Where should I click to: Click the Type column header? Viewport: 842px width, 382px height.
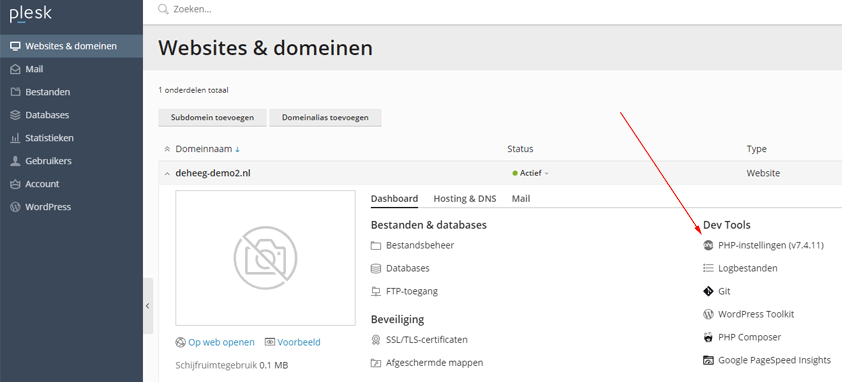coord(757,149)
